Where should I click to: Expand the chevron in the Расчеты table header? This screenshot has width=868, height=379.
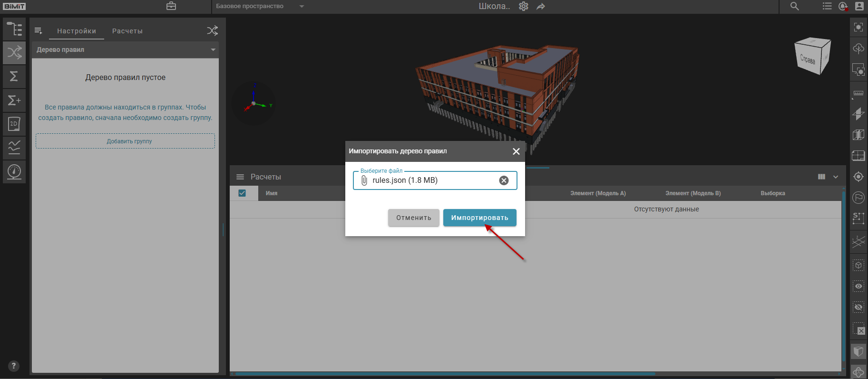tap(836, 177)
